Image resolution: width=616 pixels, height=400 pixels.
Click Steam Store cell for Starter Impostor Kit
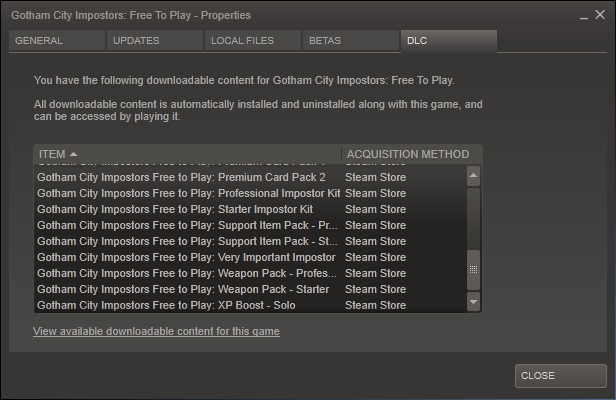[x=375, y=209]
